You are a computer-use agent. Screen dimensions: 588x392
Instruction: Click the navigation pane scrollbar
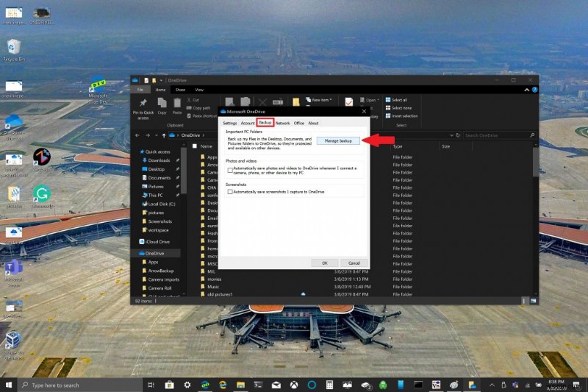[184, 171]
